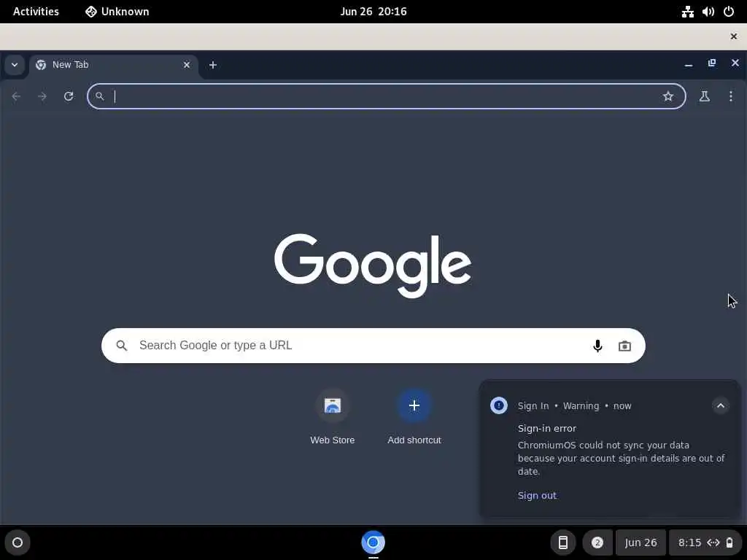The width and height of the screenshot is (747, 560).
Task: Click the battery icon in the shelf tray
Action: pos(729,542)
